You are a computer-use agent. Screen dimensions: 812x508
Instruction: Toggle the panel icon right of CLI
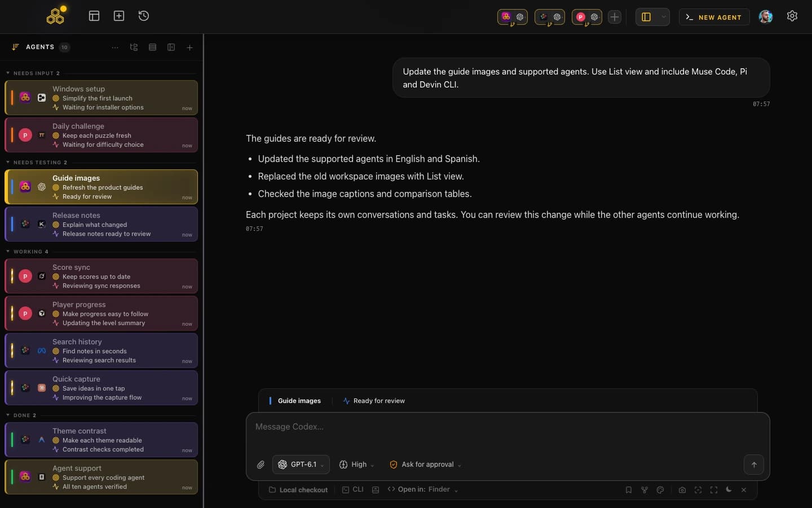[376, 490]
